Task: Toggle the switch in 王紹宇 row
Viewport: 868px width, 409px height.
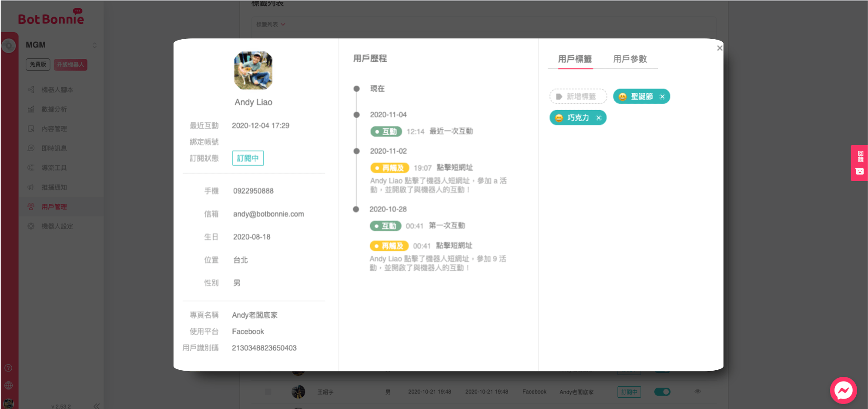Action: point(662,392)
